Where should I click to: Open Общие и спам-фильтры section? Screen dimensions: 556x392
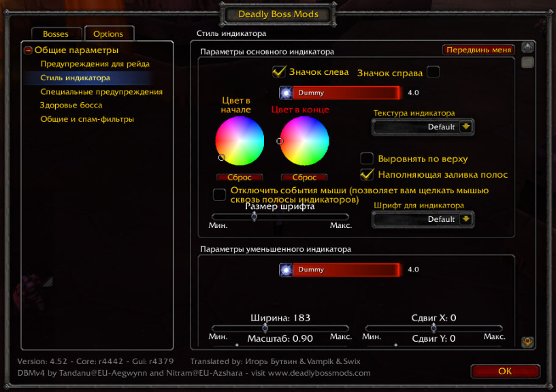point(87,119)
